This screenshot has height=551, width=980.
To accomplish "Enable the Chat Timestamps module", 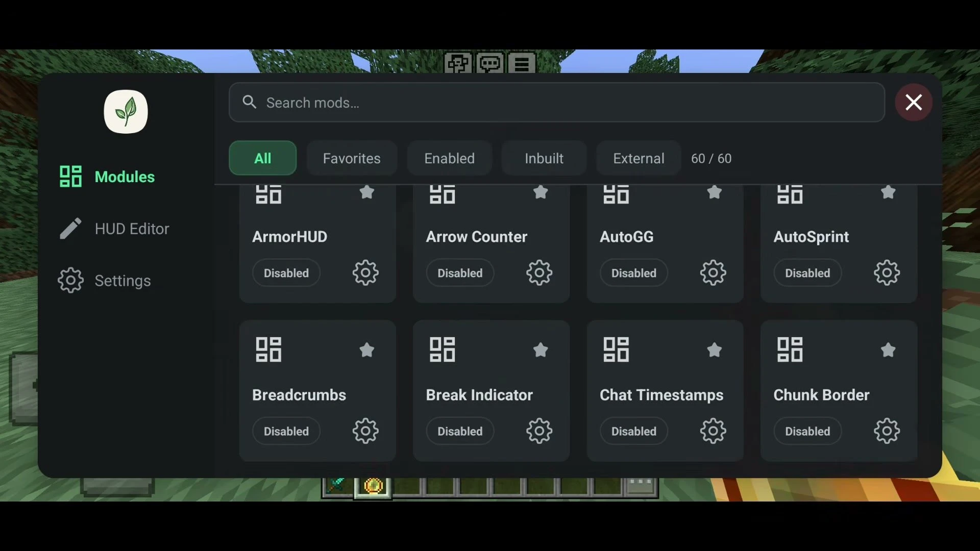I will point(634,431).
